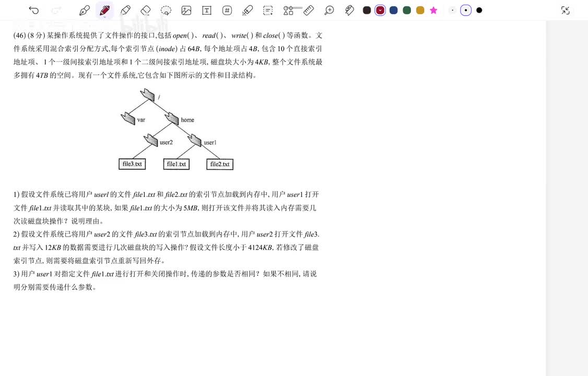
Task: Undo the last stroke
Action: tap(34, 10)
